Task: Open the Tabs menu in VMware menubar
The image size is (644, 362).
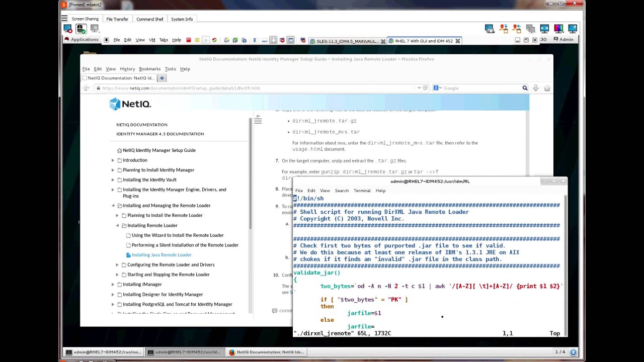Action: pyautogui.click(x=164, y=40)
